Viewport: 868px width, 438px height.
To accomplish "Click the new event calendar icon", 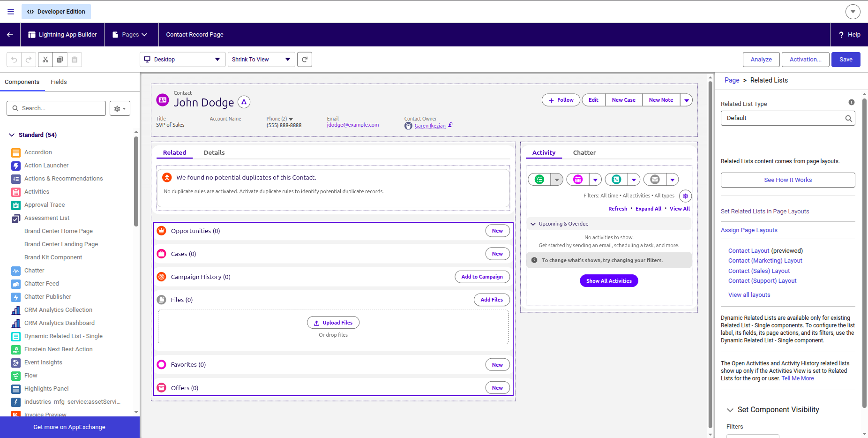I will pos(578,180).
